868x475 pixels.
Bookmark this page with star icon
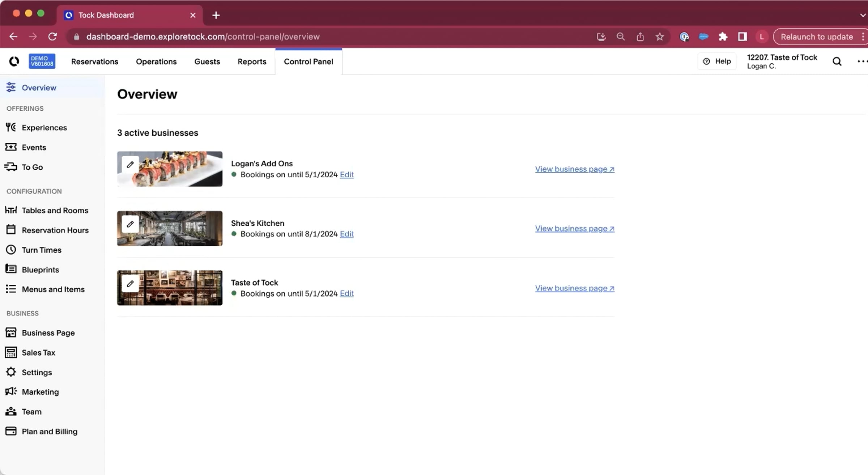coord(660,37)
